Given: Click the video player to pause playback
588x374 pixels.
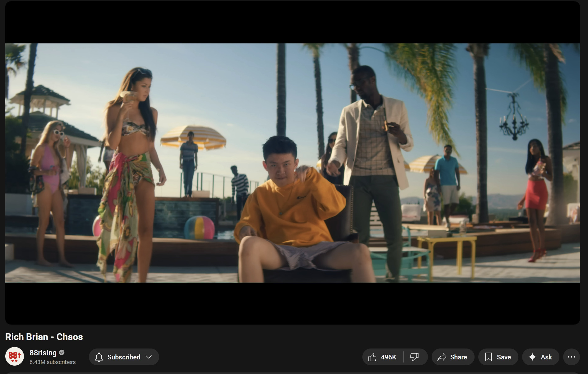Looking at the screenshot, I should [x=292, y=163].
